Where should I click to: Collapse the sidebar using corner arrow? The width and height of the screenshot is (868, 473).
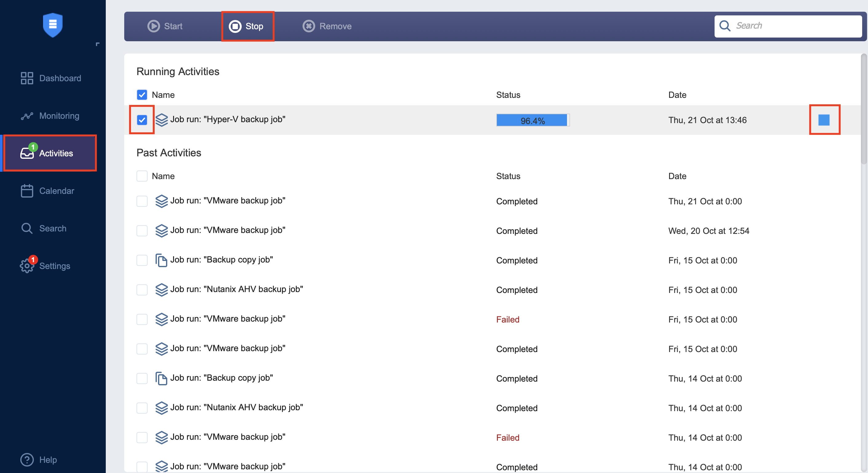tap(97, 44)
